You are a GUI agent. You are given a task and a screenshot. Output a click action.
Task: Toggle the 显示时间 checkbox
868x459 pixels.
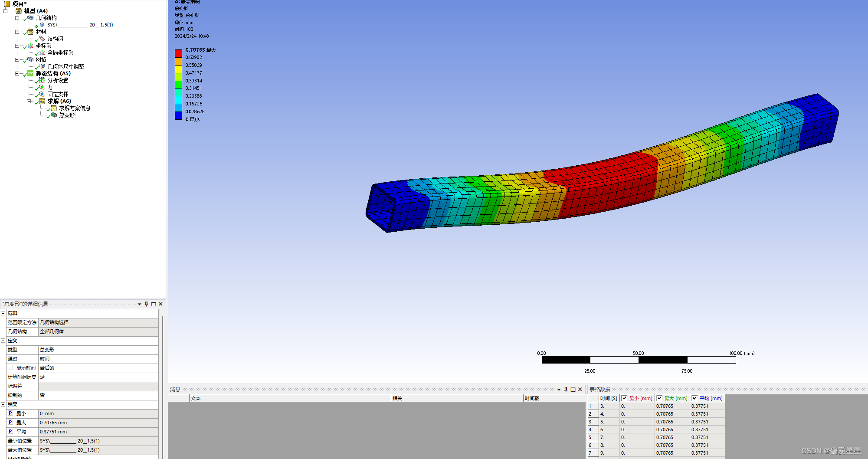(x=10, y=367)
